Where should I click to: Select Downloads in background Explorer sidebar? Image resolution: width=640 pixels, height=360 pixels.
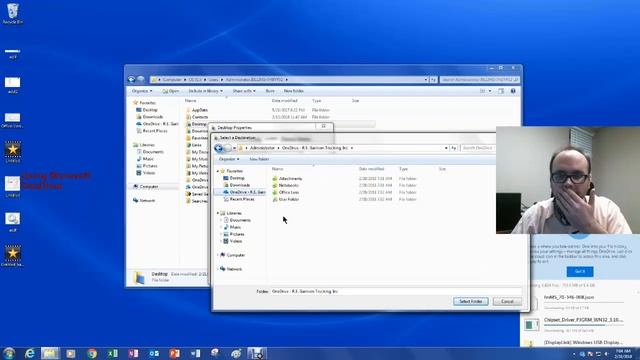[x=153, y=117]
